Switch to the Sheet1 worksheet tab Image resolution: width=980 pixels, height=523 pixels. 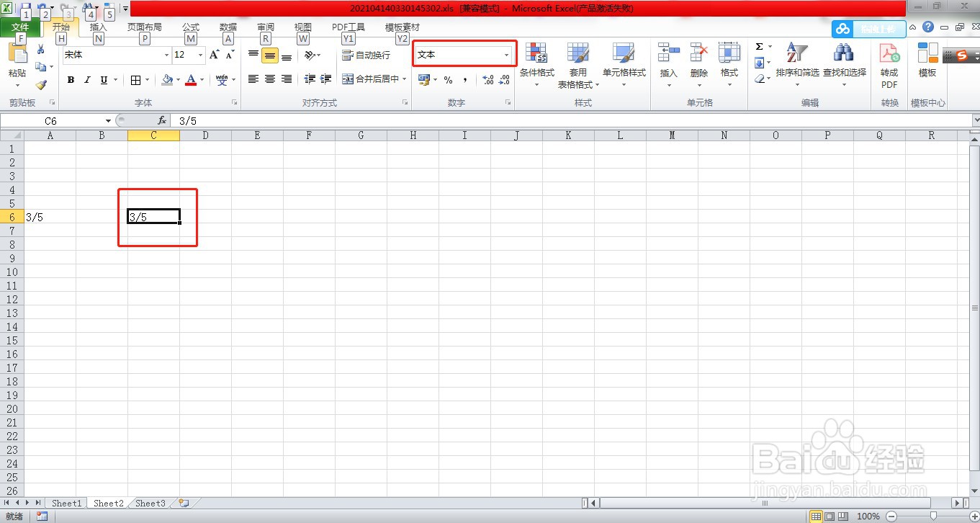click(66, 504)
